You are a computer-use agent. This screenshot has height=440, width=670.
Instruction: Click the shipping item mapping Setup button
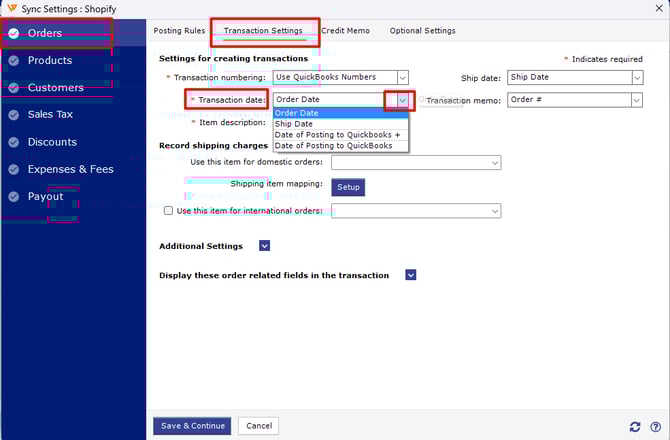point(348,187)
